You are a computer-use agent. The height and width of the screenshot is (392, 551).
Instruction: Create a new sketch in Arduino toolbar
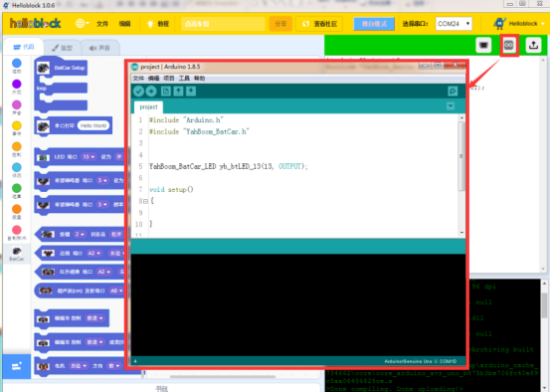pyautogui.click(x=166, y=92)
